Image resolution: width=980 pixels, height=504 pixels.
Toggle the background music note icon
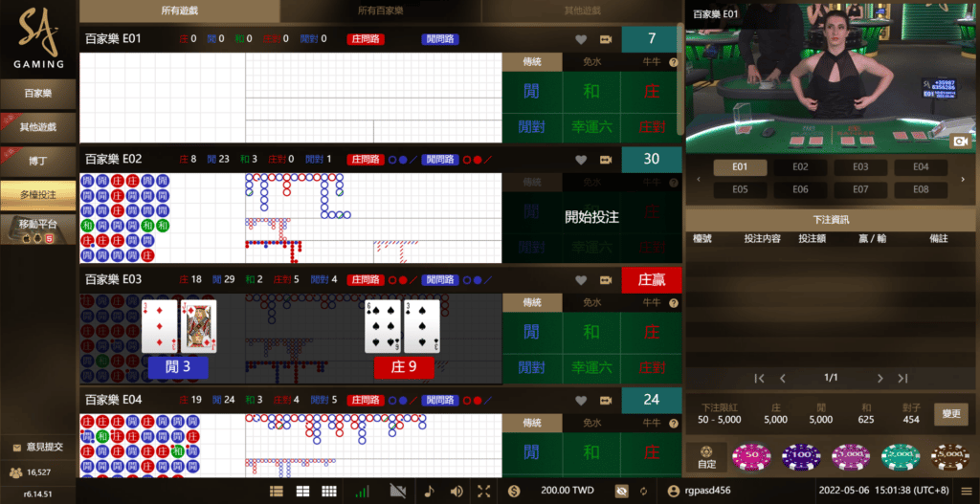(x=429, y=491)
